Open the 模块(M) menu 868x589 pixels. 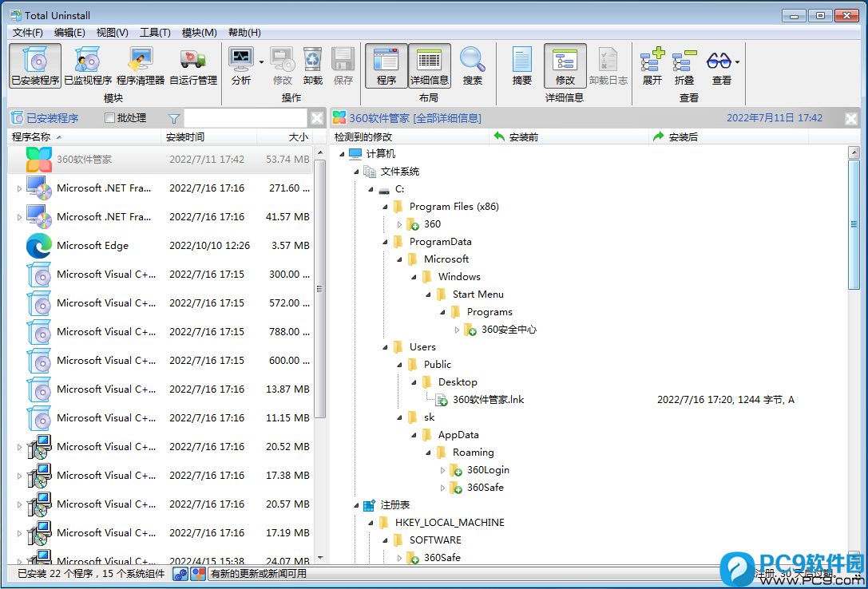point(200,33)
